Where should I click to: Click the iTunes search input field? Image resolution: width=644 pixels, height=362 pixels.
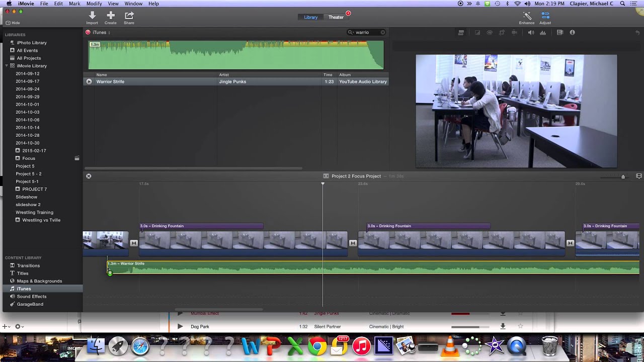click(x=367, y=32)
